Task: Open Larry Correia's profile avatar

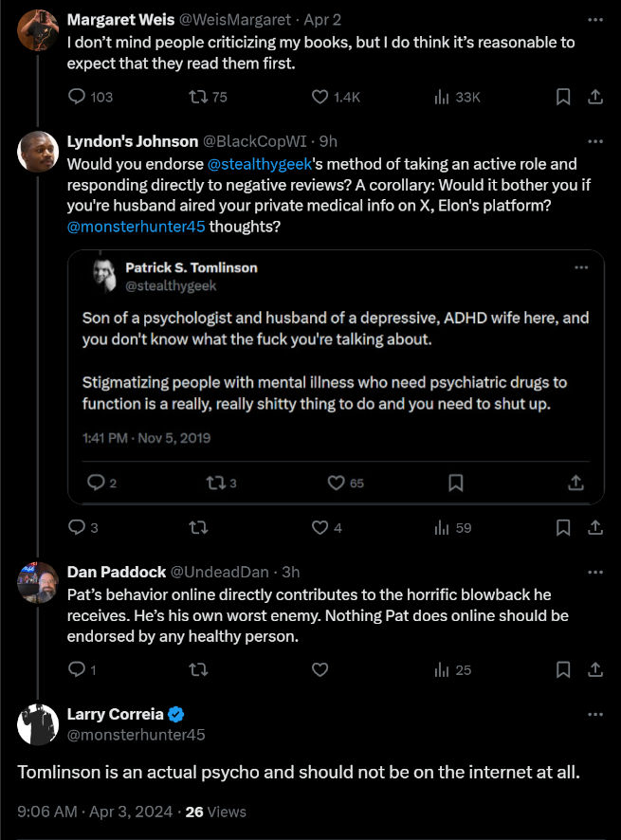Action: [38, 724]
